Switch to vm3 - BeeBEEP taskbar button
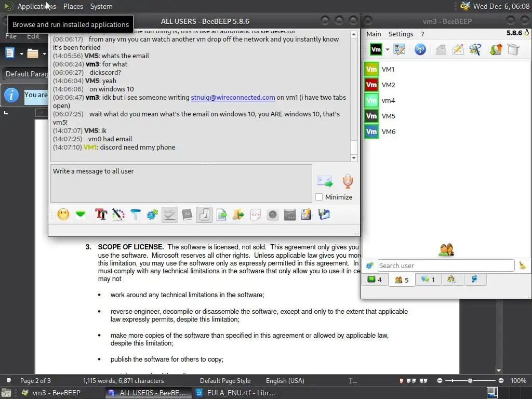The image size is (532, 399). 51,393
